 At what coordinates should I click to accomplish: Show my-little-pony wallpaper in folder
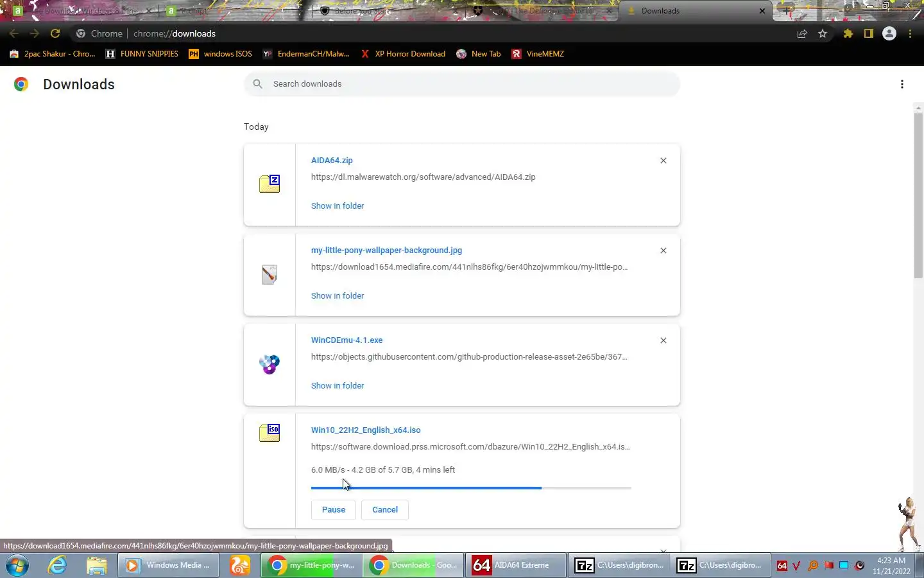(338, 296)
